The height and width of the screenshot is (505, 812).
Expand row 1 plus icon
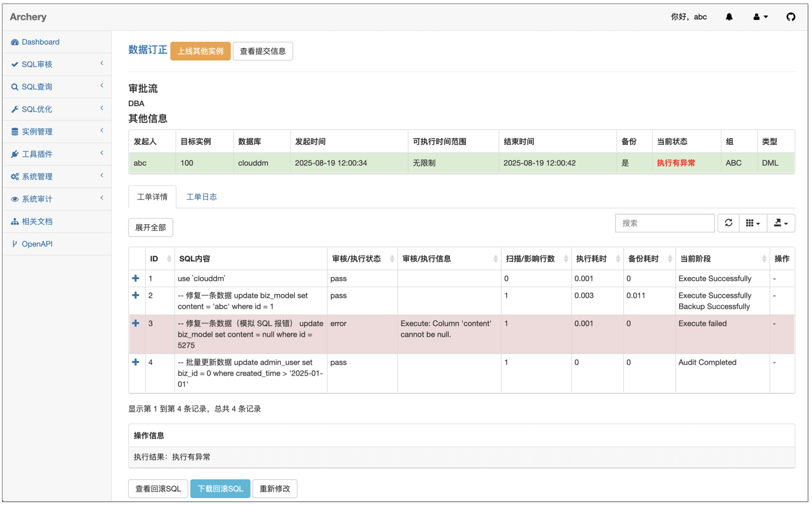(136, 279)
